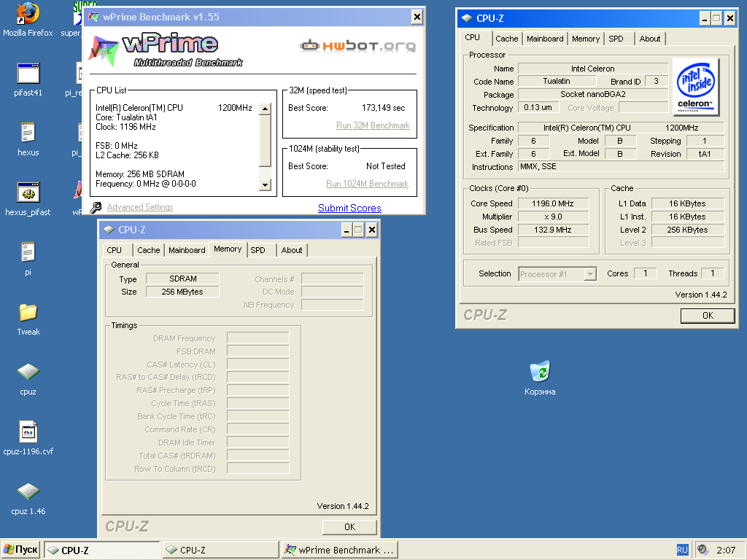The width and height of the screenshot is (747, 560).
Task: Switch to Memory tab in CPU window
Action: [x=586, y=39]
